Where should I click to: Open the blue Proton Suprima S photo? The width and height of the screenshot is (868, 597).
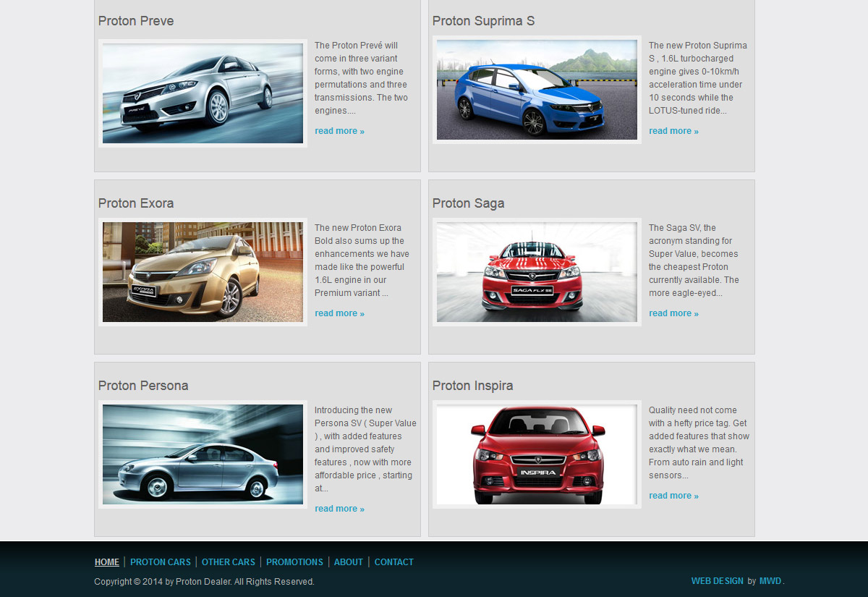[x=537, y=90]
